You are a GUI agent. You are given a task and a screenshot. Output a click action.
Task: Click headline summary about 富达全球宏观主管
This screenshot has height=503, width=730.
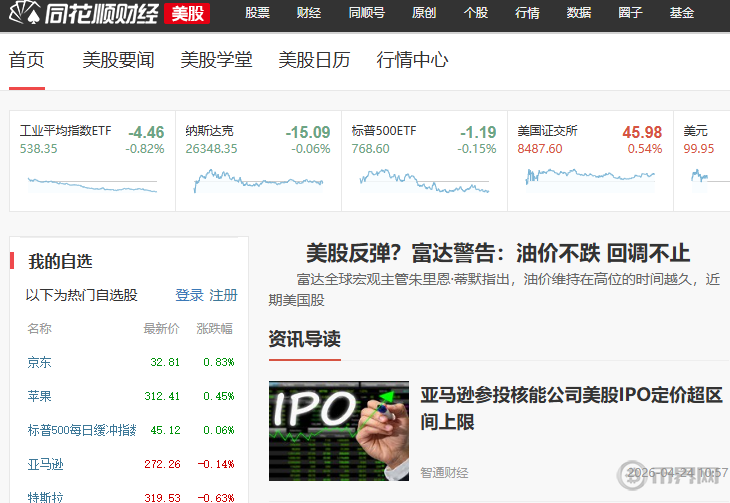point(494,290)
